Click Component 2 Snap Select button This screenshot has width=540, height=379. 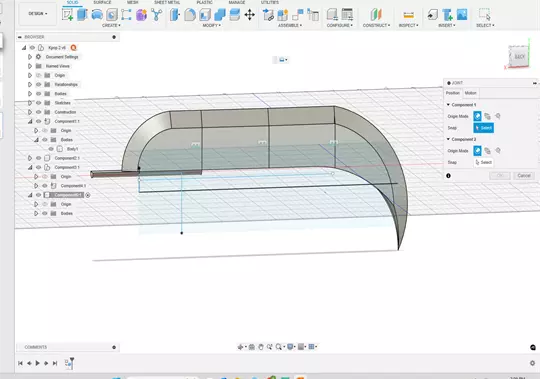coord(484,162)
